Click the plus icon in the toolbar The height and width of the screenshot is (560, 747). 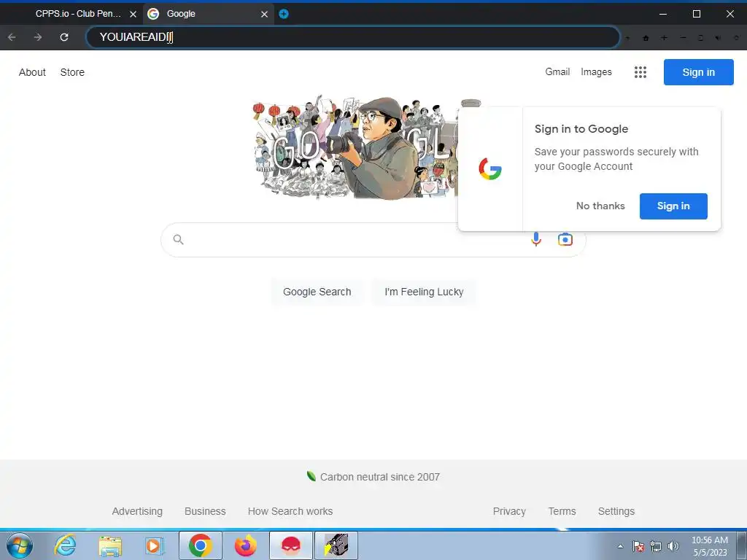[x=664, y=38]
